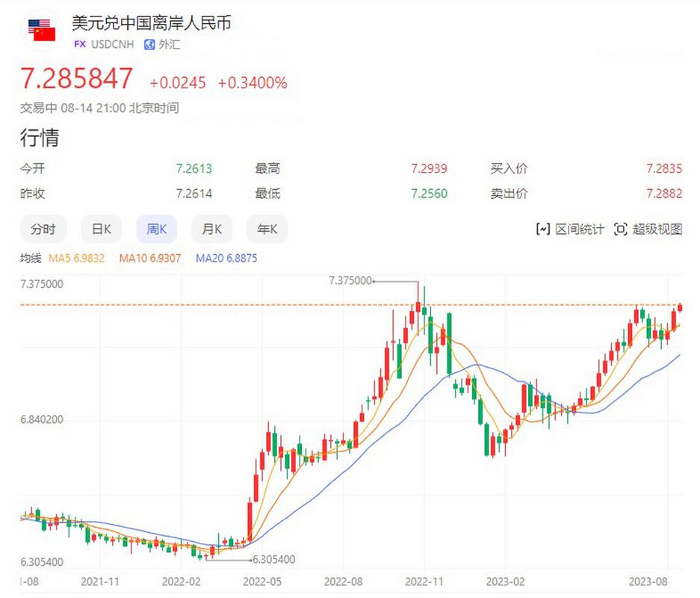The width and height of the screenshot is (700, 598).
Task: Click the 买入价 value 7.2835
Action: click(664, 169)
